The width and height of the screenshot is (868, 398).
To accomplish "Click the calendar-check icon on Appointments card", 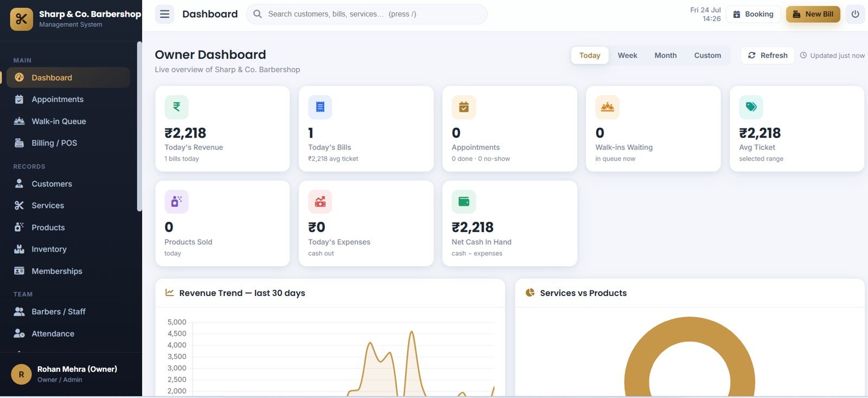I will pyautogui.click(x=464, y=107).
